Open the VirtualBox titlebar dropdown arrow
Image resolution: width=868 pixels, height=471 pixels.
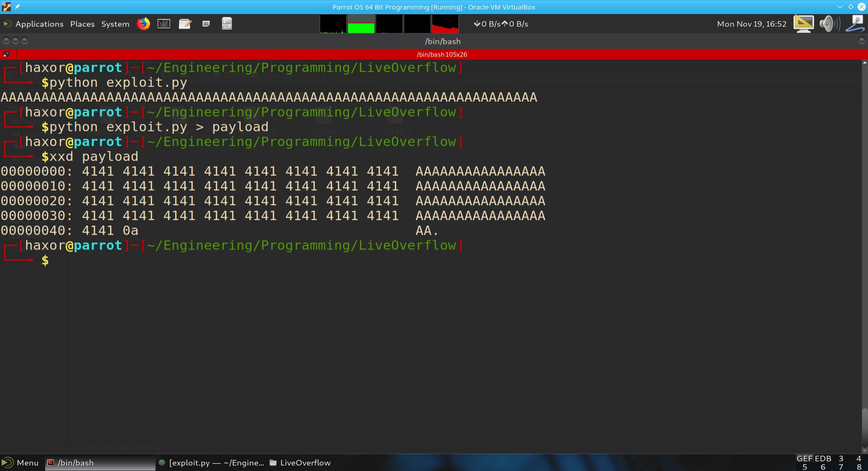point(840,7)
